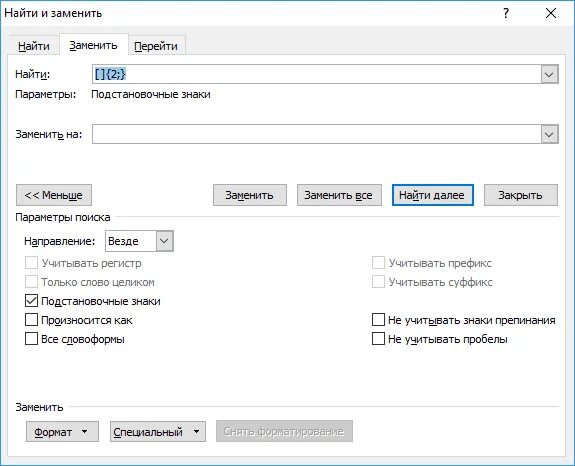Enable the Произносится как checkbox
575x466 pixels.
31,320
